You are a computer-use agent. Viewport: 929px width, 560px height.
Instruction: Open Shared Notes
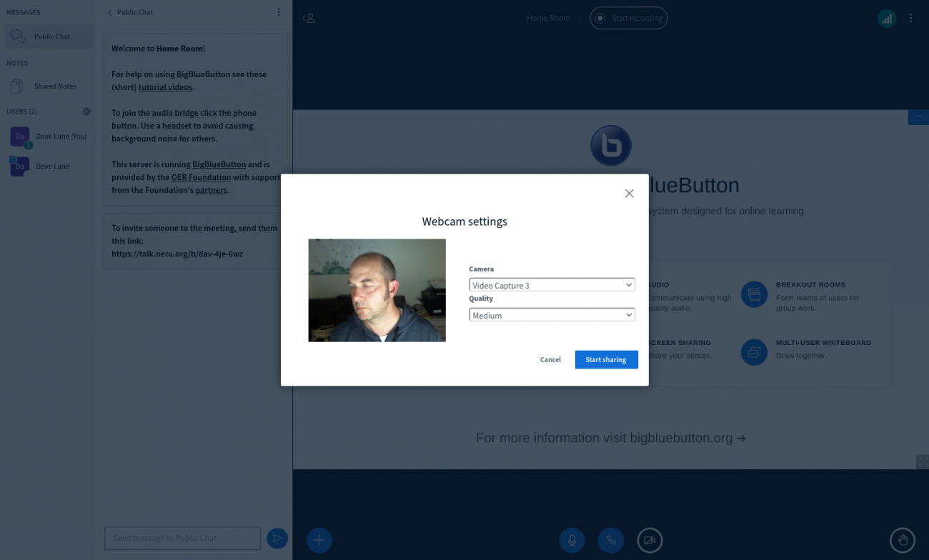[49, 86]
